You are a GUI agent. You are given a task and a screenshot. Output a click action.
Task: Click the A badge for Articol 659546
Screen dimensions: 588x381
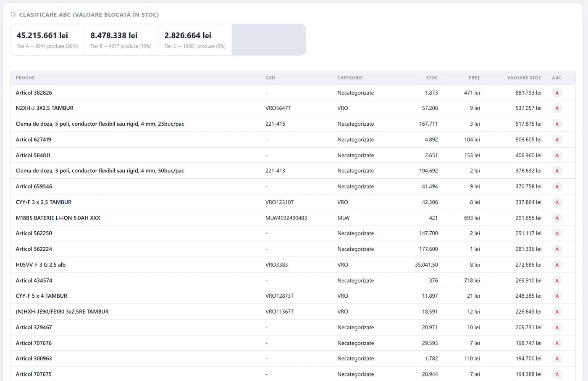coord(557,187)
